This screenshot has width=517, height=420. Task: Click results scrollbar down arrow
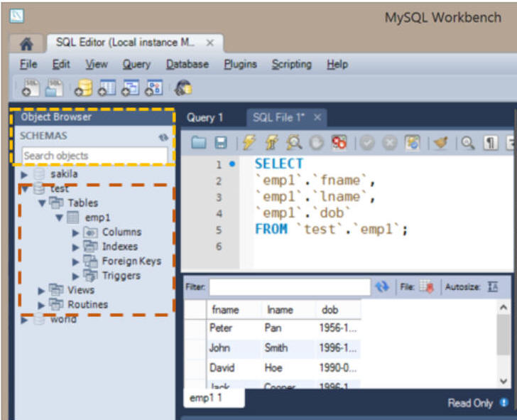tap(504, 381)
